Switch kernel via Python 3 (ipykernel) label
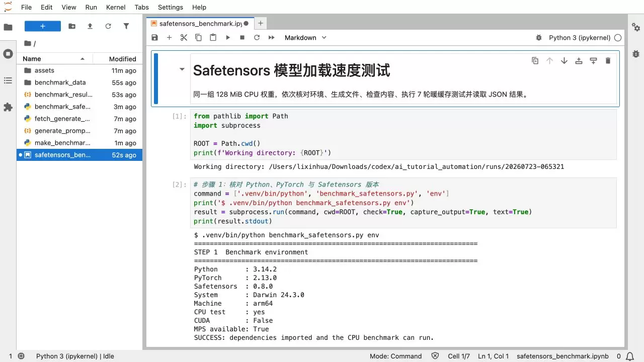The height and width of the screenshot is (362, 644). (580, 38)
